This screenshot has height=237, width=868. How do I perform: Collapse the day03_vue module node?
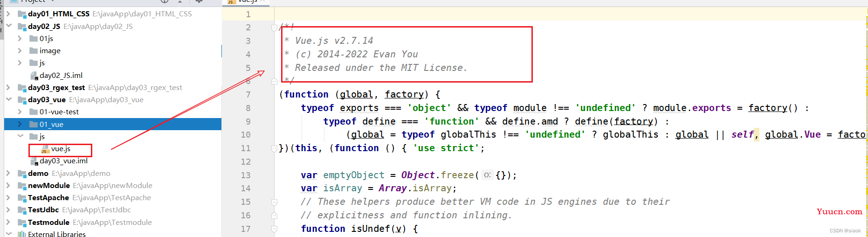point(8,99)
